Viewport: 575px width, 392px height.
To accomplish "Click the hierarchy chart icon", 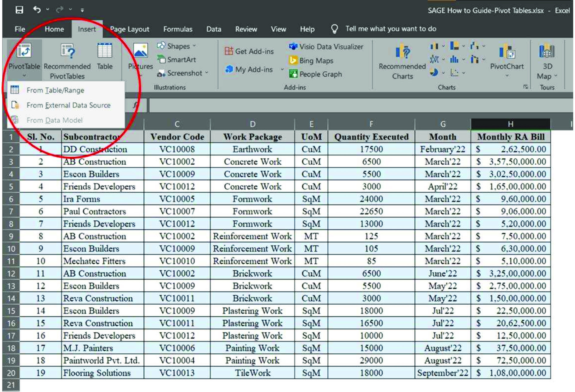I will coord(454,46).
